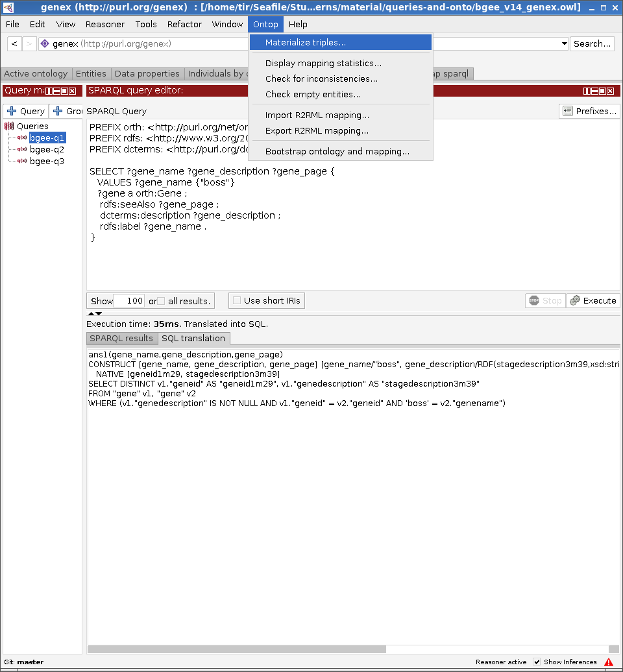The width and height of the screenshot is (623, 672).
Task: Switch to Active ontology tab
Action: click(36, 74)
